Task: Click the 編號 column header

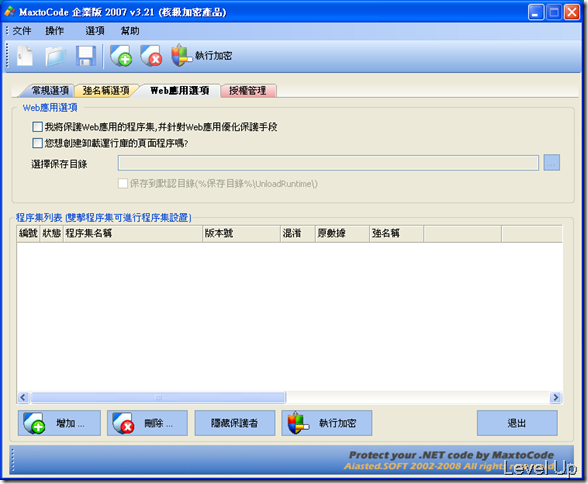Action: point(28,234)
